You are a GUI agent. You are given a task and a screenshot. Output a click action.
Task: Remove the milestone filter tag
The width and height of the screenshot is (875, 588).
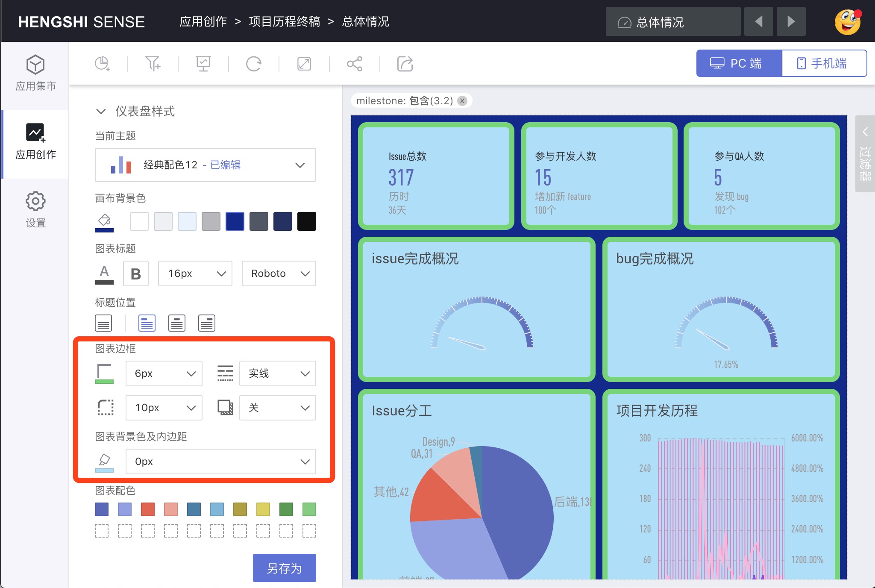coord(462,101)
